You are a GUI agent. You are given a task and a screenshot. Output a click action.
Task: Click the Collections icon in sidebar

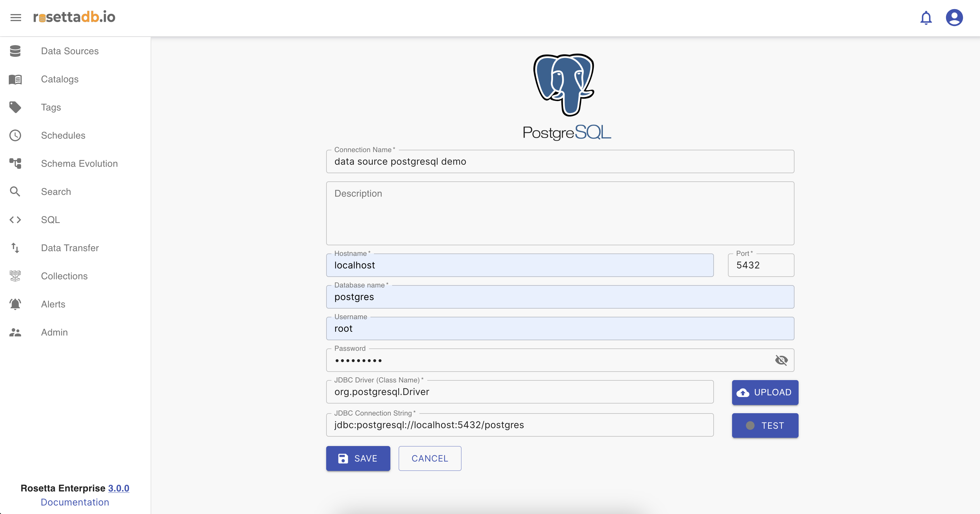pos(15,276)
